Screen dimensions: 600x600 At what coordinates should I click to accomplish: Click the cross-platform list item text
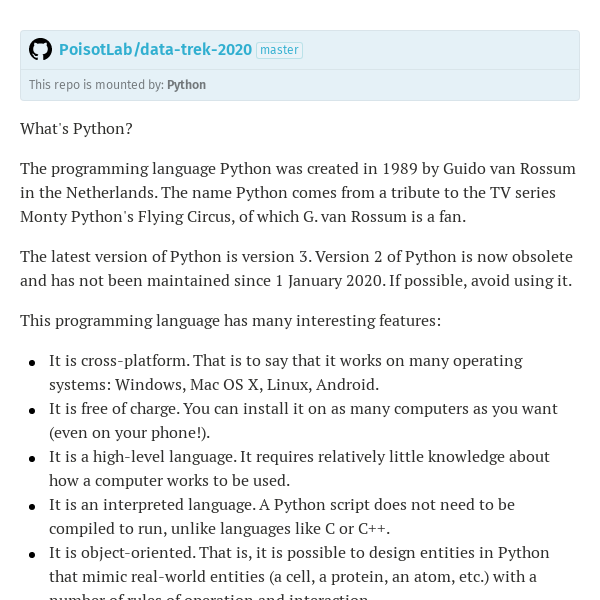pos(286,373)
